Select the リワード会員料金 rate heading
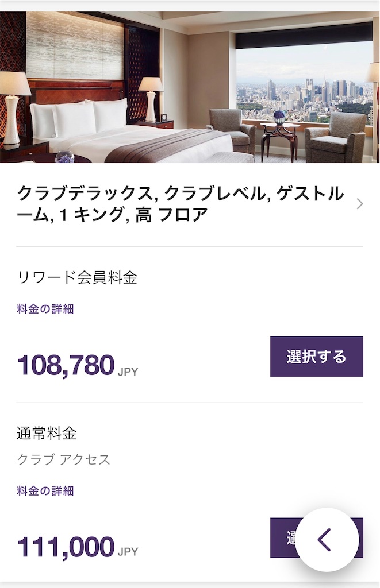380x588 pixels. pos(77,278)
